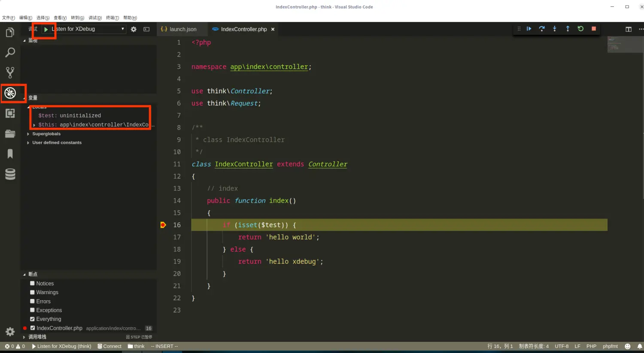Open the database view icon
The image size is (644, 353).
coord(10,174)
